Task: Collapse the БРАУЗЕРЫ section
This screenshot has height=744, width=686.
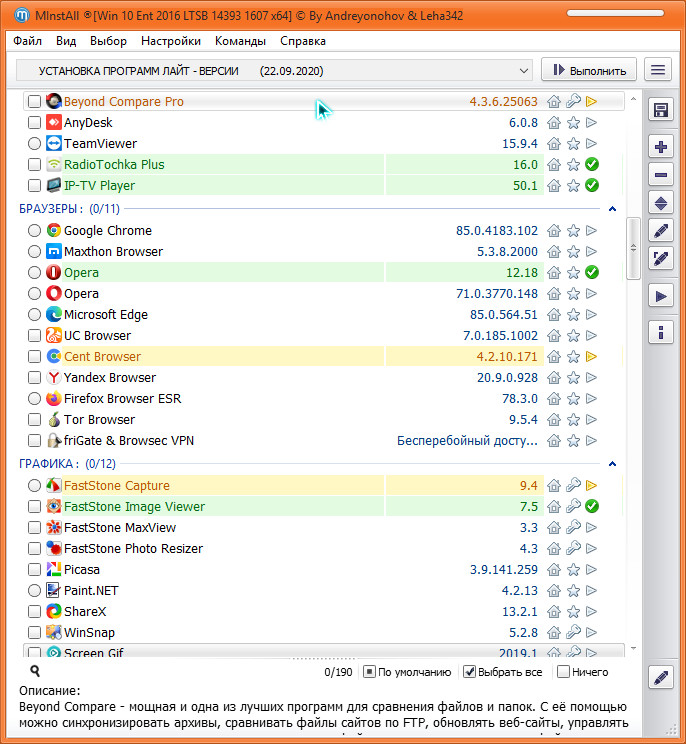Action: point(611,209)
